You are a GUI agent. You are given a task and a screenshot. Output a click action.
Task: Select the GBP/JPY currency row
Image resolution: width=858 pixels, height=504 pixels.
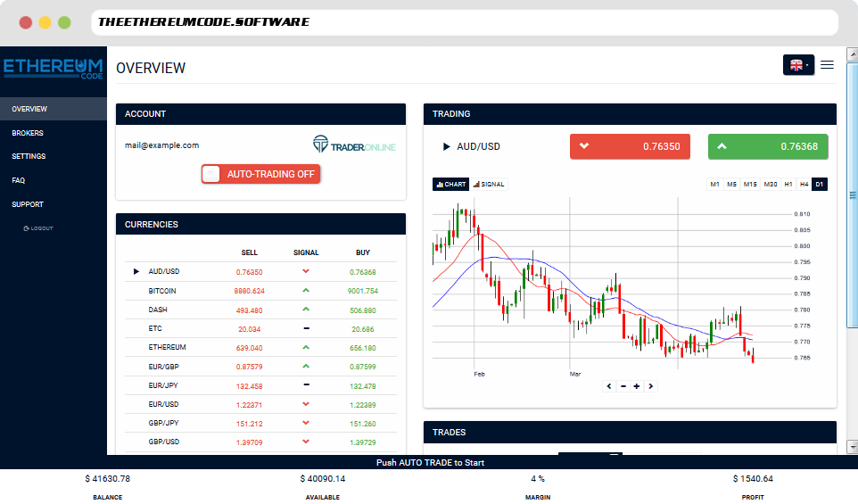pos(260,424)
